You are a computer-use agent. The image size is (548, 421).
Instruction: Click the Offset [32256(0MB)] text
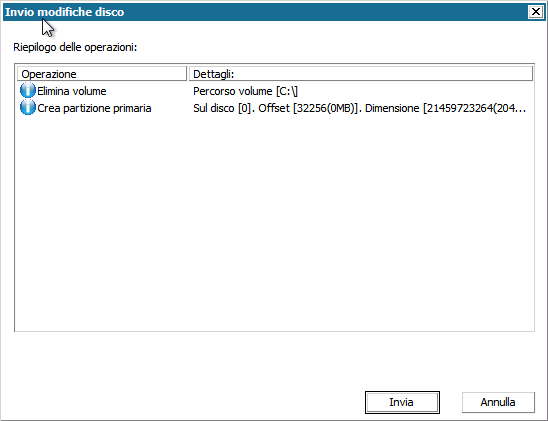click(x=308, y=108)
